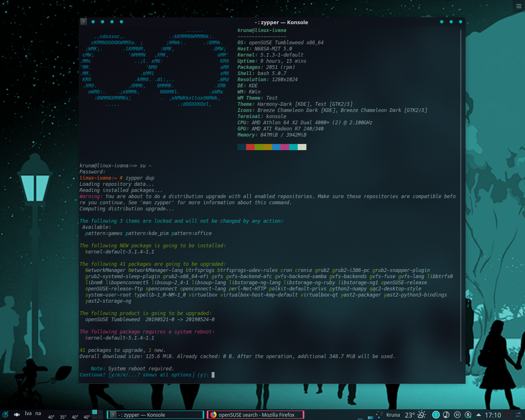Click the white color block in neofetch palette
Viewport: 525px width, 420px height.
[302, 147]
